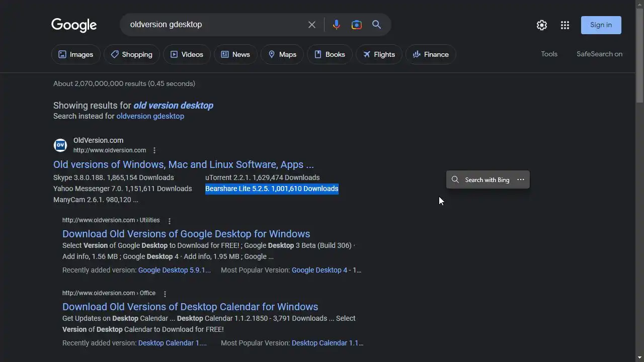Switch to Videos results tab
Viewport: 644px width, 362px height.
187,54
